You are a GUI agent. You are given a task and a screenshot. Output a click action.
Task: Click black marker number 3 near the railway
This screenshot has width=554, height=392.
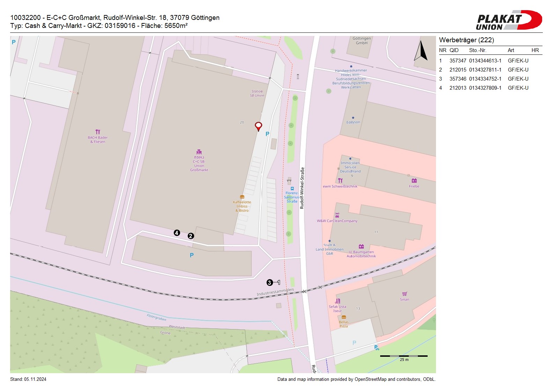tap(269, 282)
